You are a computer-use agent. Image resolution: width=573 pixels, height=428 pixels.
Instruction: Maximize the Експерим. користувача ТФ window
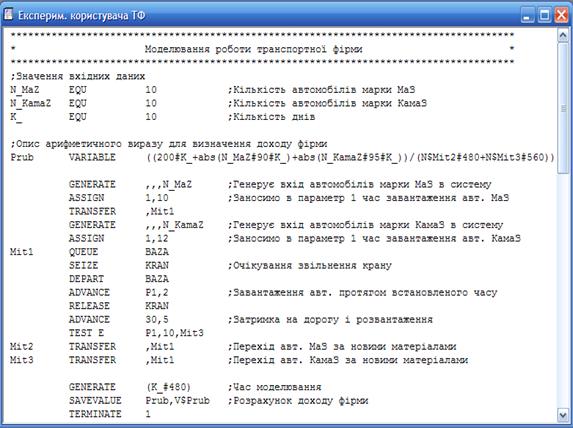point(544,16)
